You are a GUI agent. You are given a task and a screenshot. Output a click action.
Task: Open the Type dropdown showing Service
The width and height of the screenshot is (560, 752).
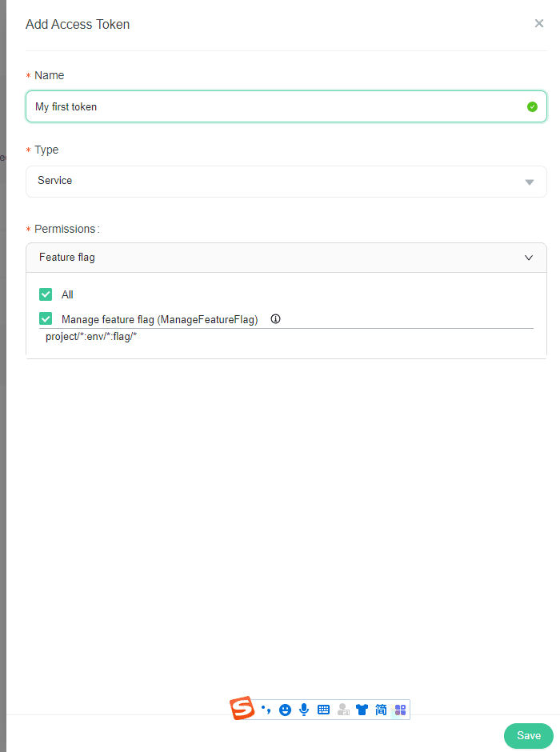point(272,181)
